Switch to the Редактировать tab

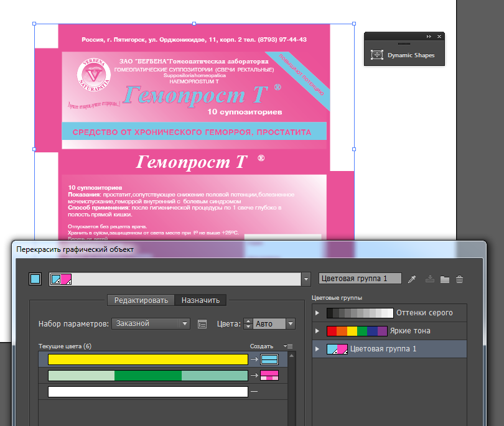[141, 300]
